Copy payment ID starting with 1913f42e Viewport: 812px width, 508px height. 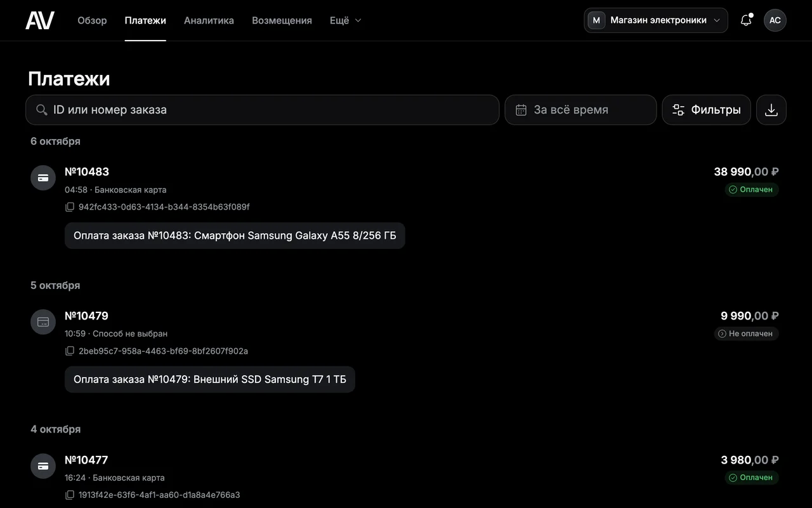[x=70, y=495]
